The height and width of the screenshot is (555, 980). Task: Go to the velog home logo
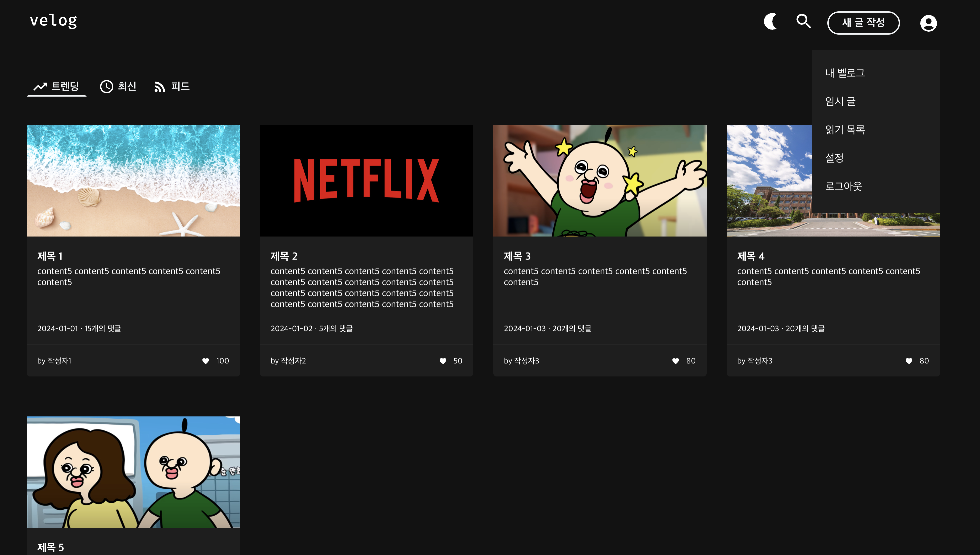(53, 21)
